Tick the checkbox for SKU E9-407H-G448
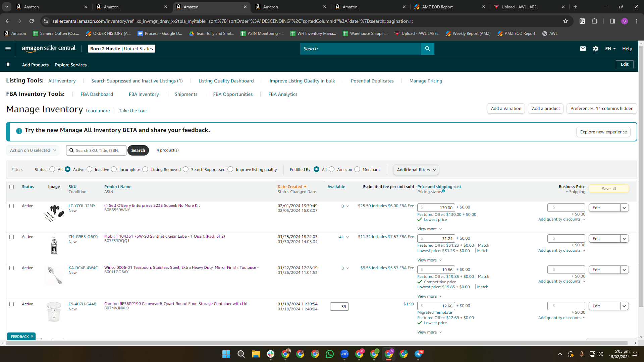This screenshot has width=644, height=362. pyautogui.click(x=12, y=304)
